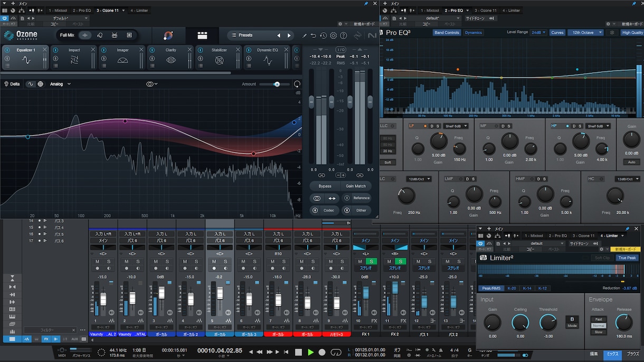Open the Level Range 24dB dropdown

(x=538, y=33)
